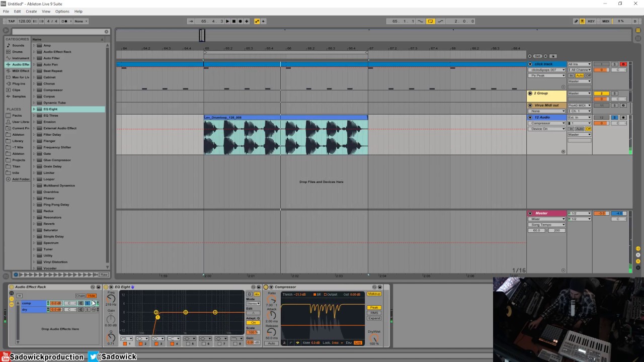
Task: Toggle the Loop switch in control bar
Action: tap(431, 21)
